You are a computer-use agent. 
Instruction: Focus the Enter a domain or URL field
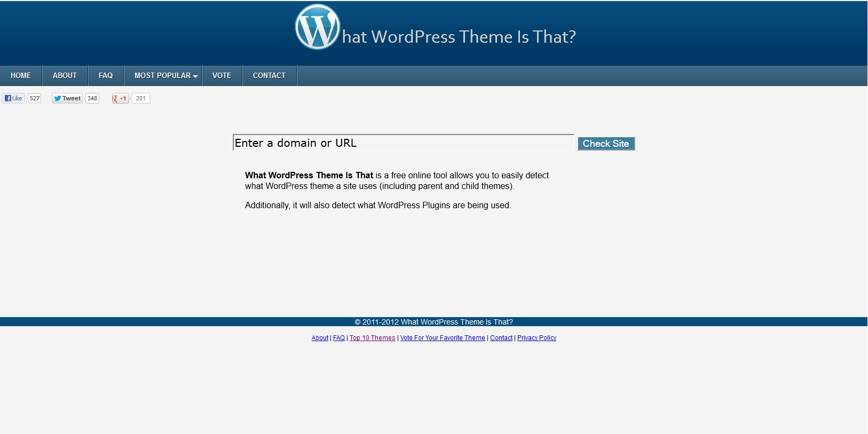[404, 143]
